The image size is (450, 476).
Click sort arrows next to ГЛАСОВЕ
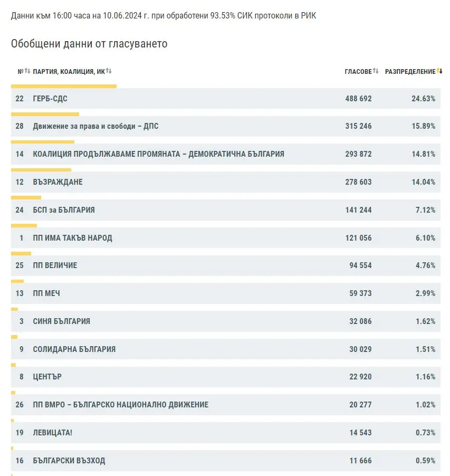pyautogui.click(x=376, y=71)
